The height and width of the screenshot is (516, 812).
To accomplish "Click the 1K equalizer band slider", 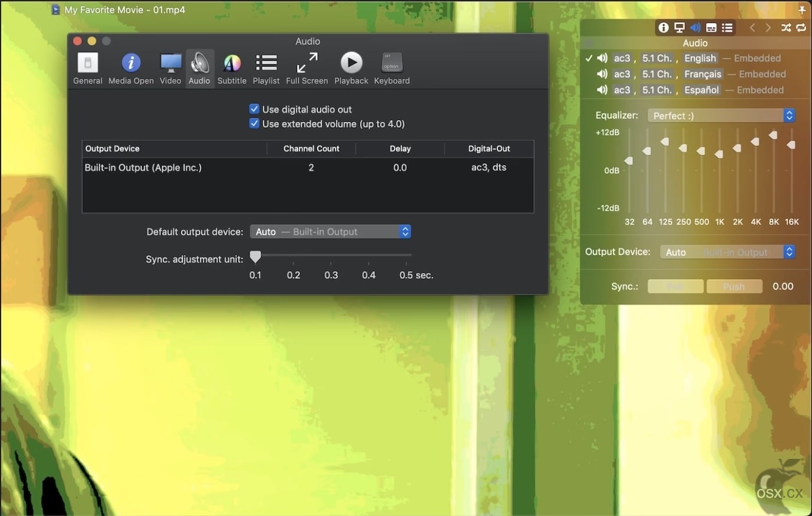I will tap(719, 154).
